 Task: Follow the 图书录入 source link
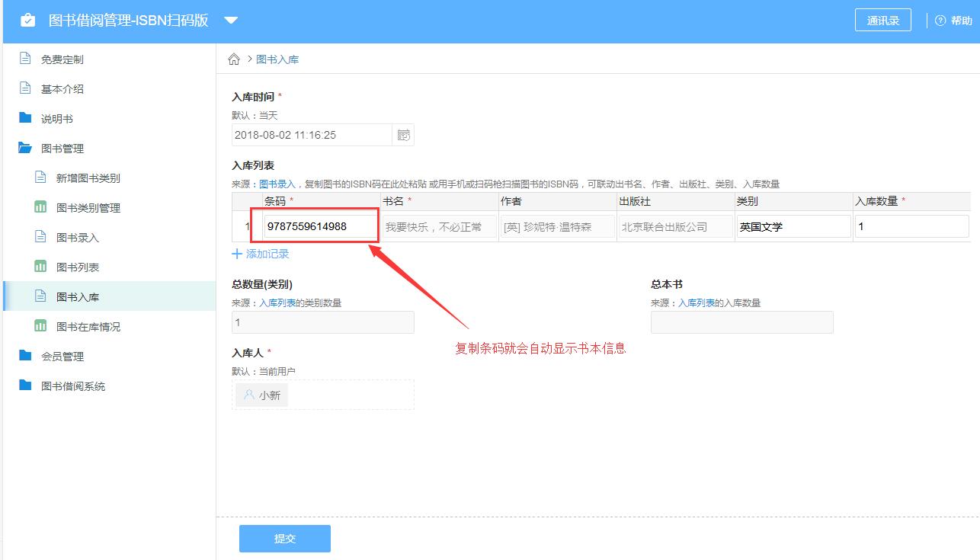click(277, 184)
